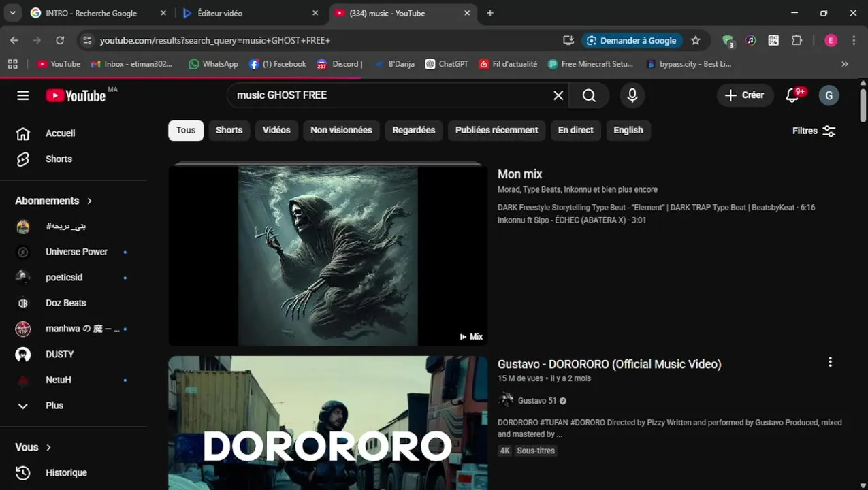Screen dimensions: 868x490
Task: Open the account avatar G menu
Action: (x=829, y=95)
